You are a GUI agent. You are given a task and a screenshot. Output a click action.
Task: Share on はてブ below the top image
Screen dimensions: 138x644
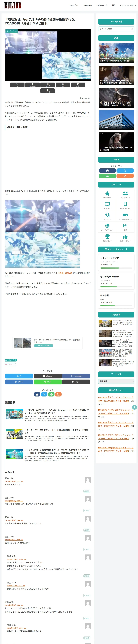pos(48,85)
